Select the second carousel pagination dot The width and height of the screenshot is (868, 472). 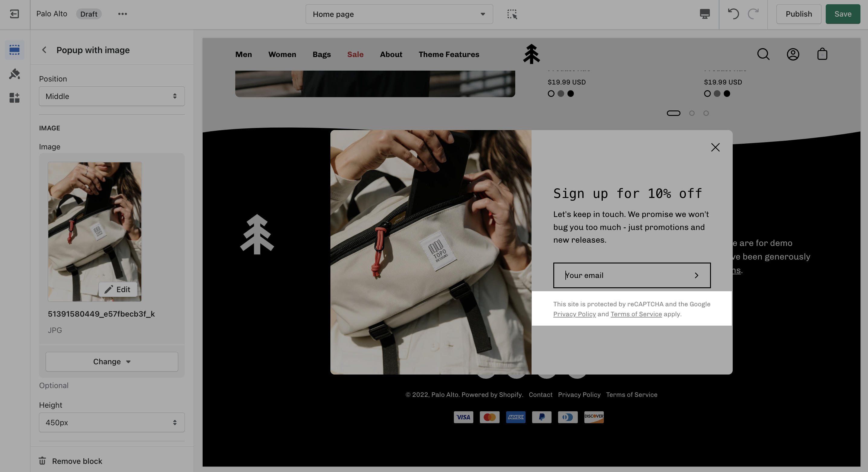tap(692, 113)
